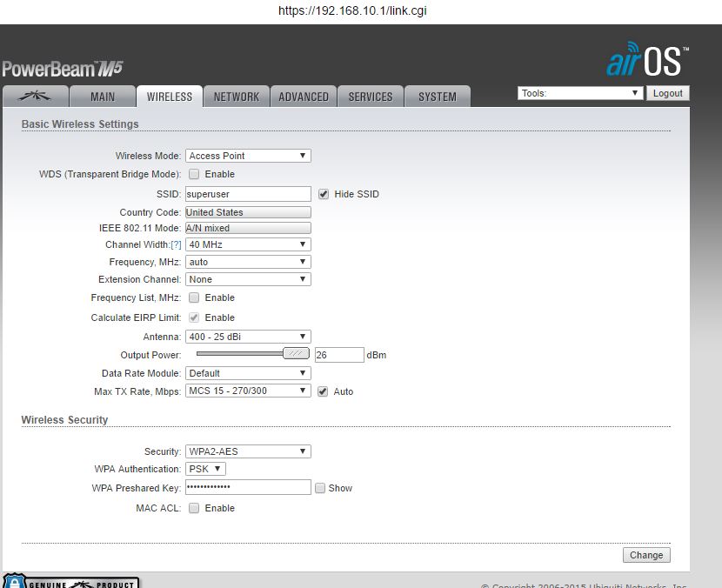Open the Antenna dropdown

[x=248, y=337]
